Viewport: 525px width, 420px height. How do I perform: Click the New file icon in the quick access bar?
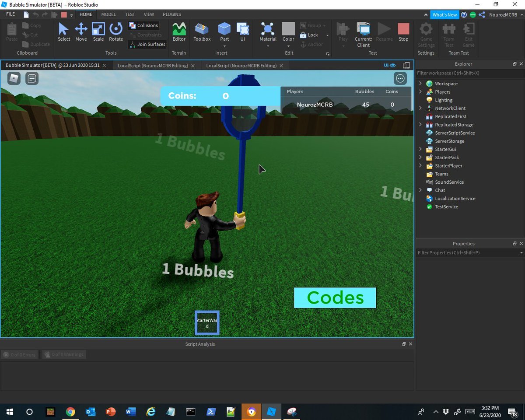(26, 14)
